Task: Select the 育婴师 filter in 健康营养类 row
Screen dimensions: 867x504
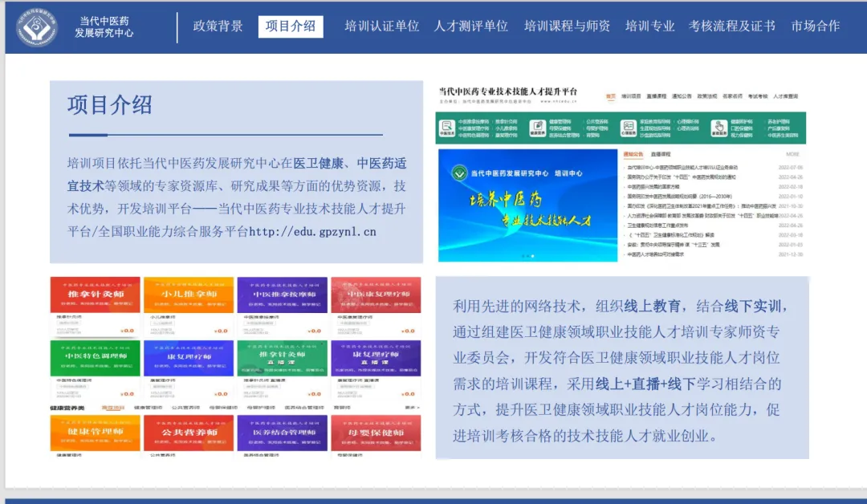Action: [342, 408]
